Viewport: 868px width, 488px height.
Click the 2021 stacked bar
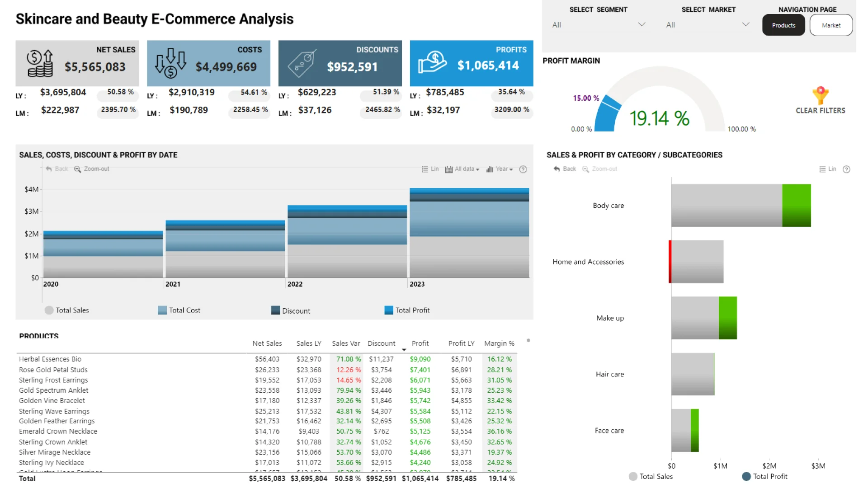pyautogui.click(x=225, y=249)
